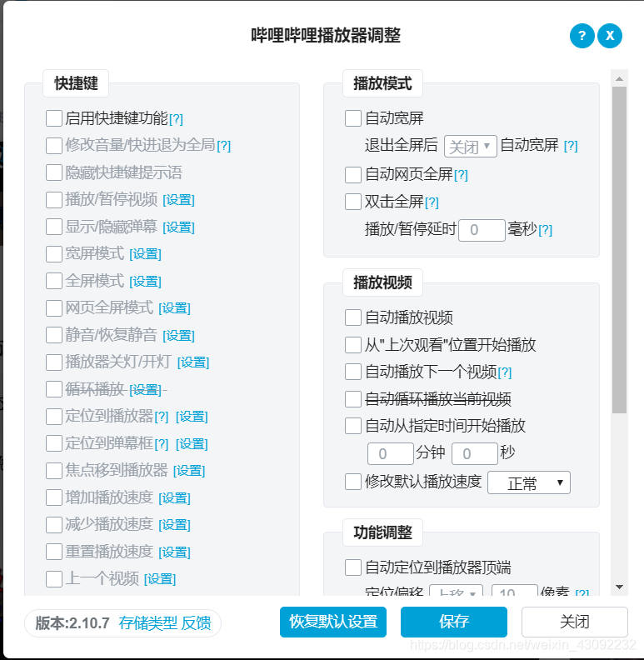
Task: Focus the 秒 start time field
Action: pyautogui.click(x=475, y=453)
